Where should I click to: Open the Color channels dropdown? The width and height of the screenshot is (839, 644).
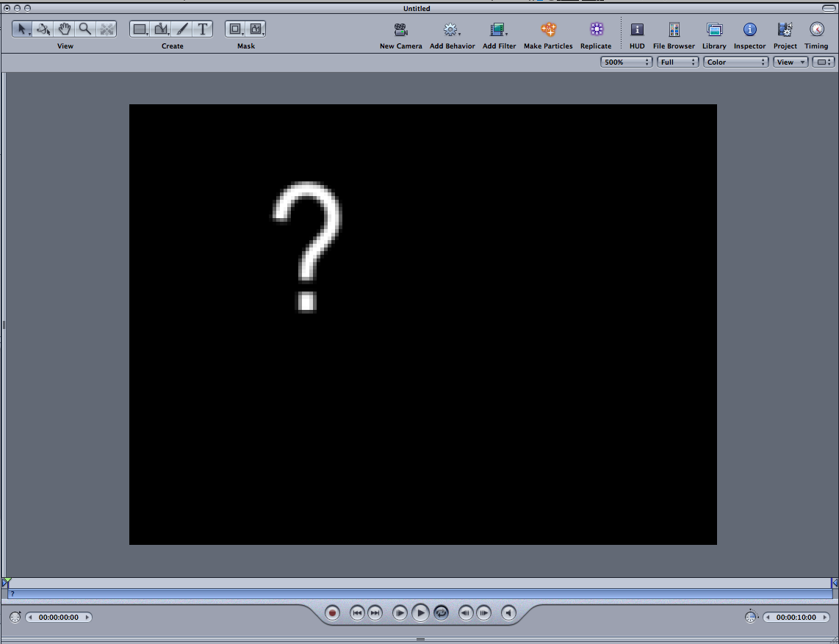point(735,62)
